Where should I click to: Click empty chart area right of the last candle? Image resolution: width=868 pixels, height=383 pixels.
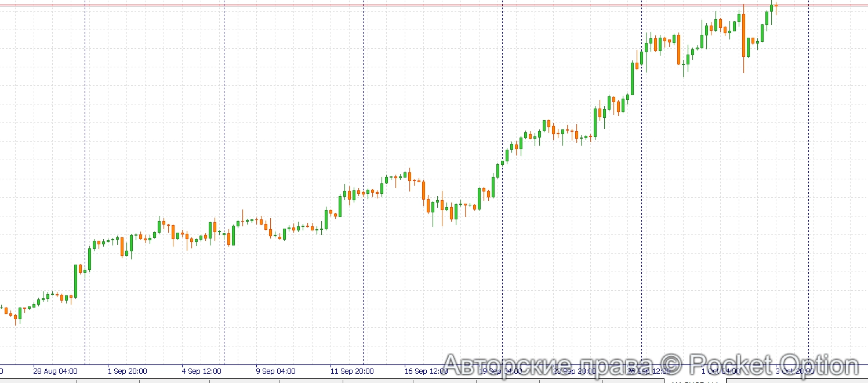(x=835, y=174)
